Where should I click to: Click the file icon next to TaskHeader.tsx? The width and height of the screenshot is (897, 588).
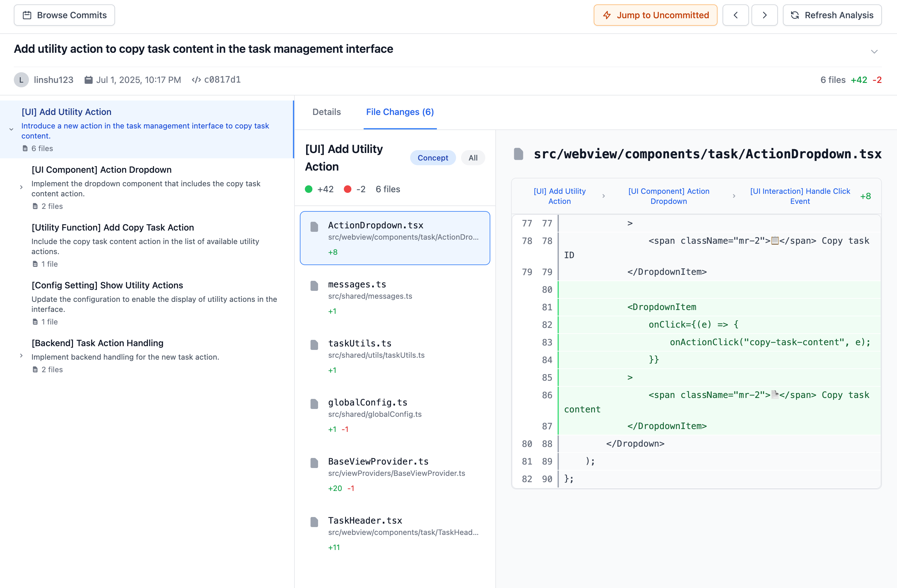[x=314, y=522]
